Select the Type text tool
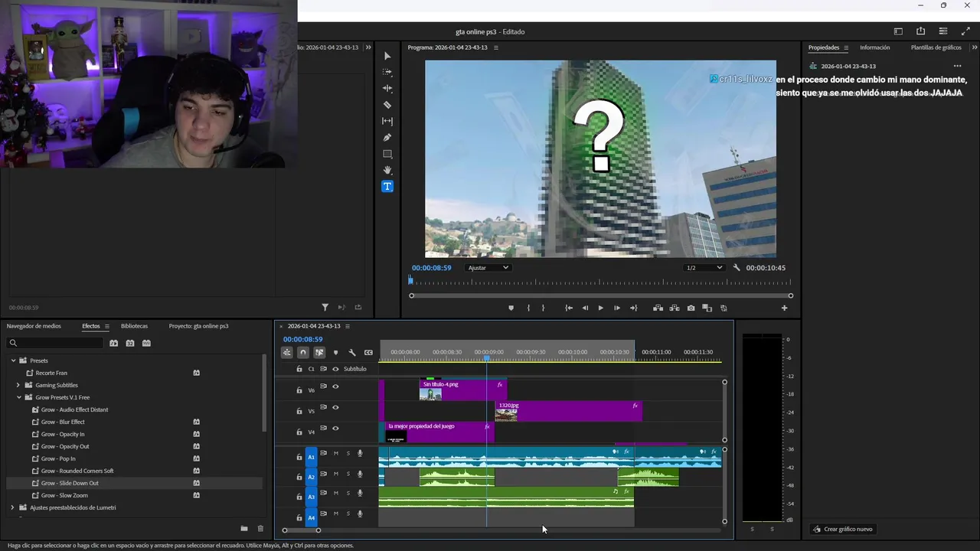The image size is (980, 551). pos(387,187)
